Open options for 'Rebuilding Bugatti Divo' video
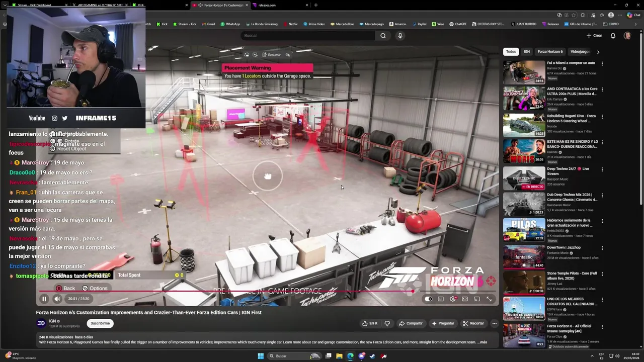Image resolution: width=644 pixels, height=362 pixels. pyautogui.click(x=602, y=117)
